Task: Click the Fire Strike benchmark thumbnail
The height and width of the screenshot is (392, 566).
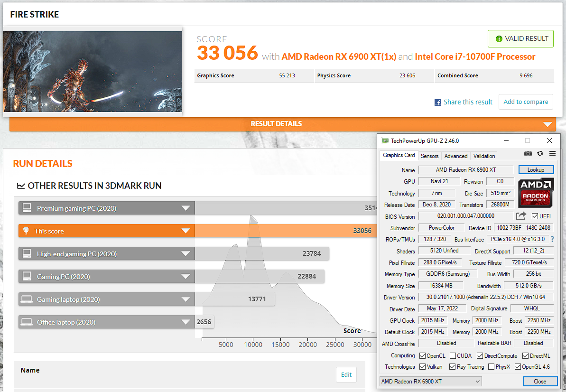Action: click(x=93, y=72)
